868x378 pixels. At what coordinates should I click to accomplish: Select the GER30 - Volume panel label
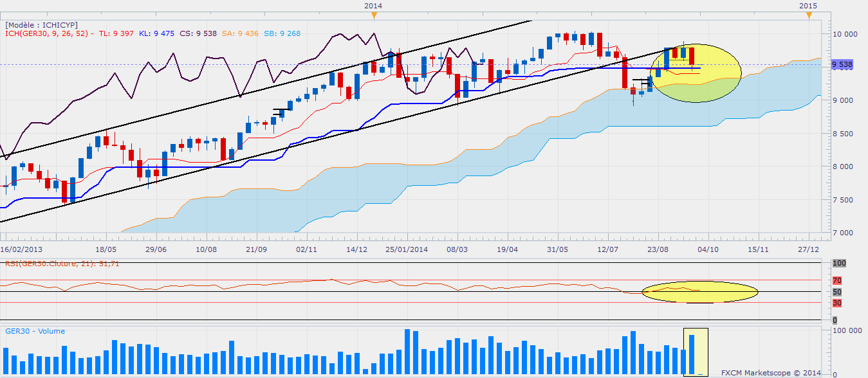pos(35,331)
